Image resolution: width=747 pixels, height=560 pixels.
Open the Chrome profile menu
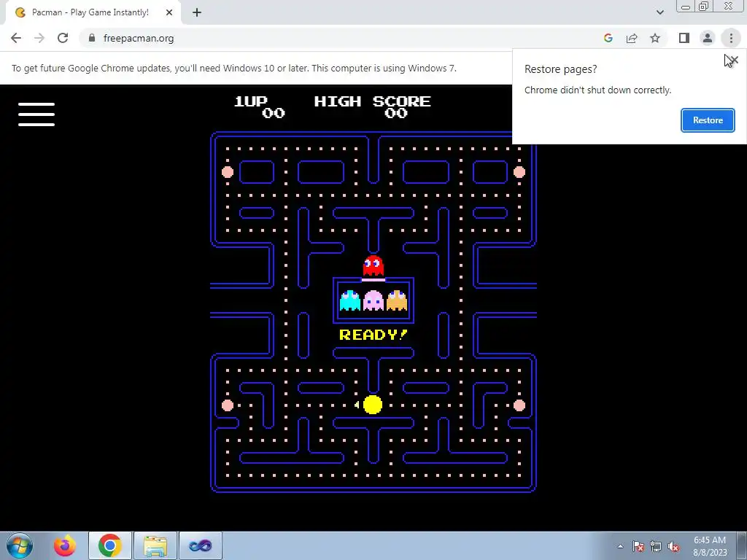[708, 38]
